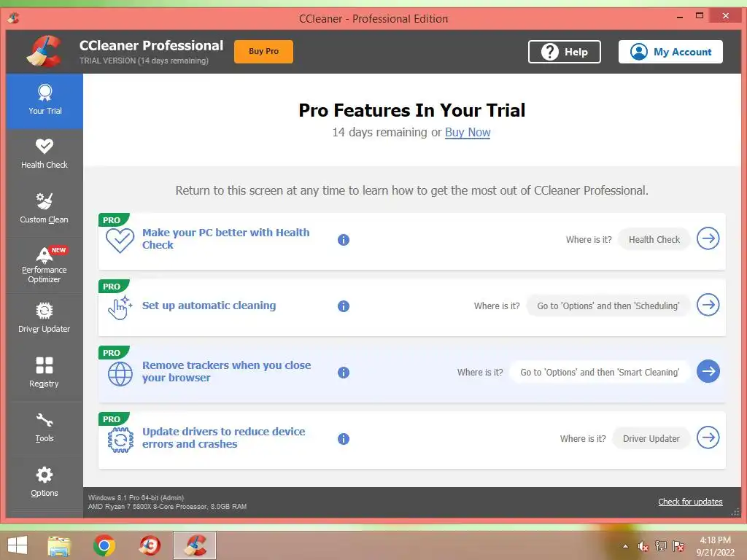The height and width of the screenshot is (560, 747).
Task: Follow the Buy Now link
Action: point(468,133)
